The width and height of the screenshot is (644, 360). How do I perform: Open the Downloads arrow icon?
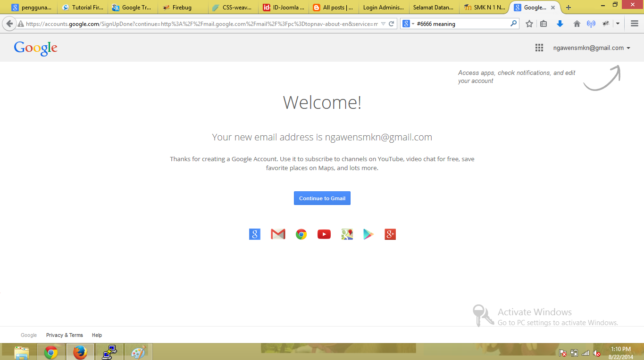coord(560,24)
